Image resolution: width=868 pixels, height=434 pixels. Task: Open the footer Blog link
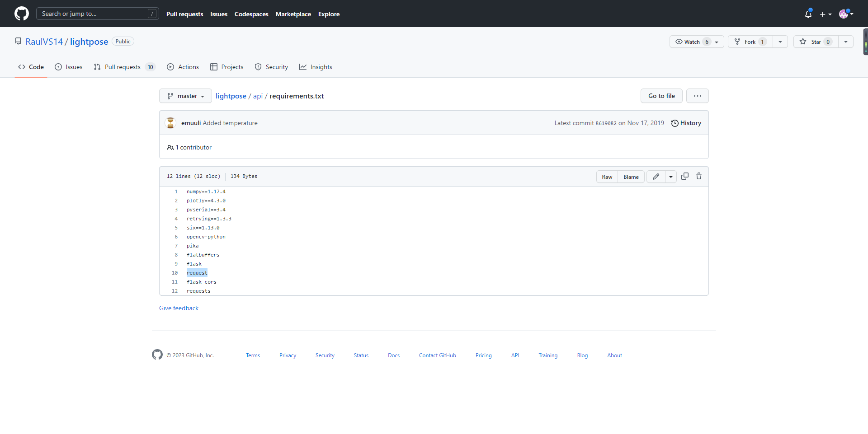pyautogui.click(x=582, y=355)
